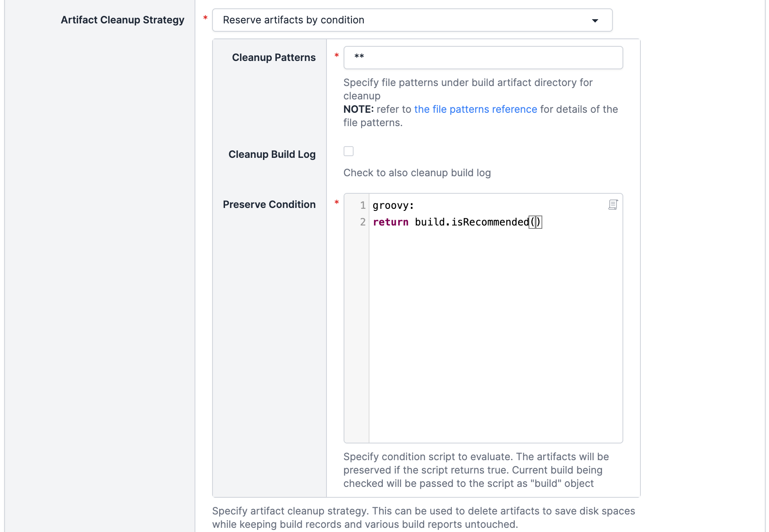This screenshot has width=769, height=532.
Task: Click empty area below the script code
Action: (495, 334)
